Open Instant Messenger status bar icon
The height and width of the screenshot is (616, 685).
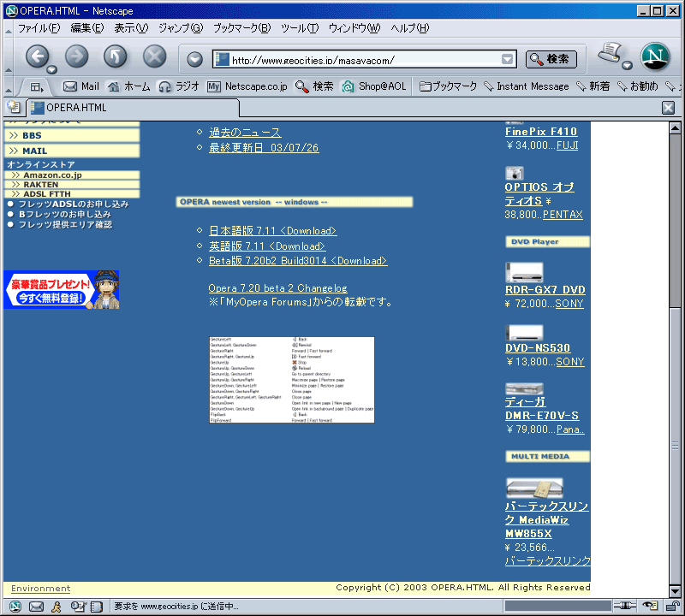57,607
